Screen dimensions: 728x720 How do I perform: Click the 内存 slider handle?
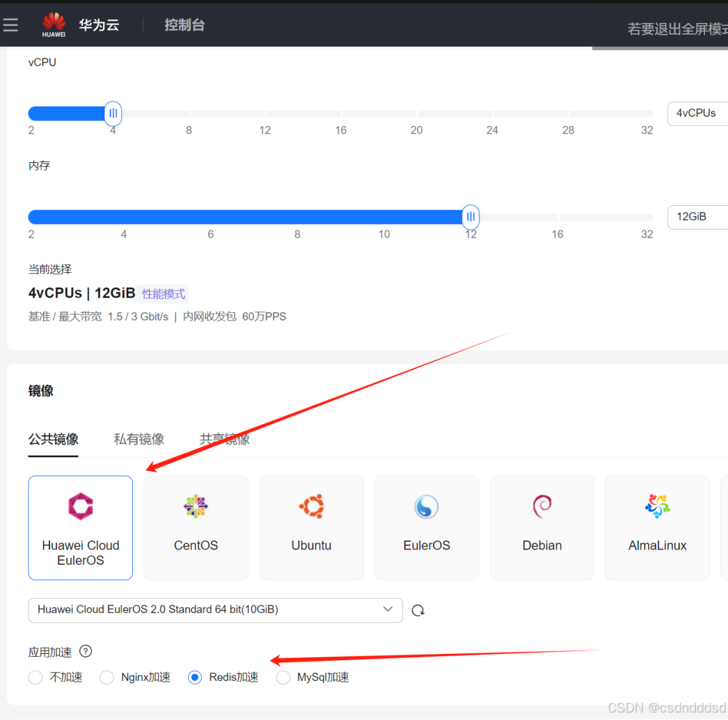click(470, 216)
